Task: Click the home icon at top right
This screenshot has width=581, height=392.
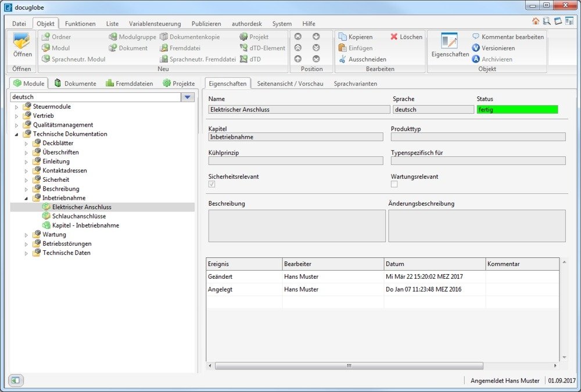Action: click(x=536, y=21)
